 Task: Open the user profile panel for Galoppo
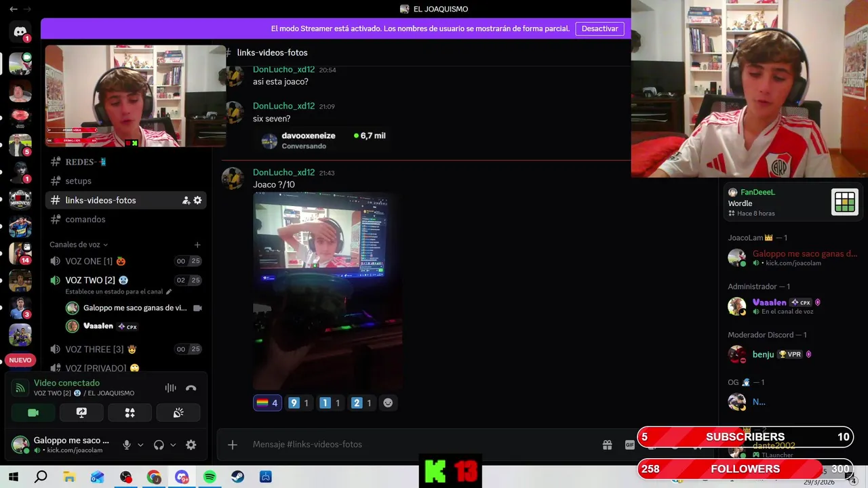(x=61, y=445)
